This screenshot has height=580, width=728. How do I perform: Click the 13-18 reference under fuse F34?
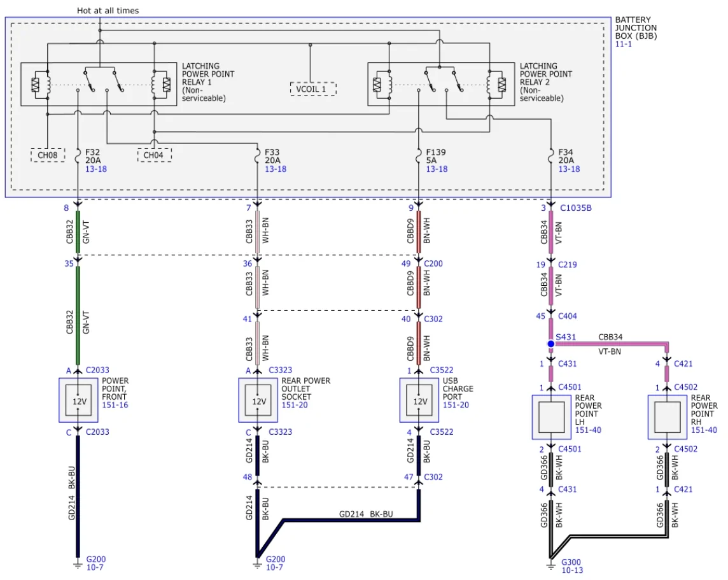(569, 169)
